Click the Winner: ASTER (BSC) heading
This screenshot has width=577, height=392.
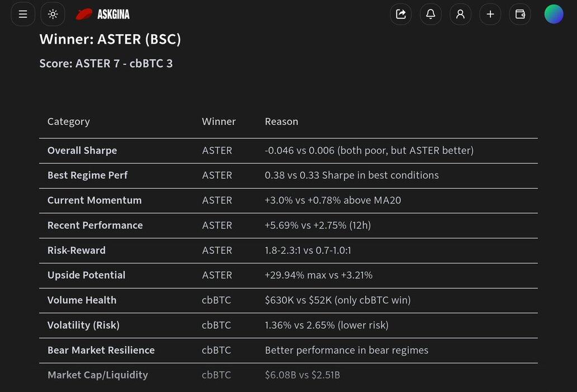tap(110, 39)
